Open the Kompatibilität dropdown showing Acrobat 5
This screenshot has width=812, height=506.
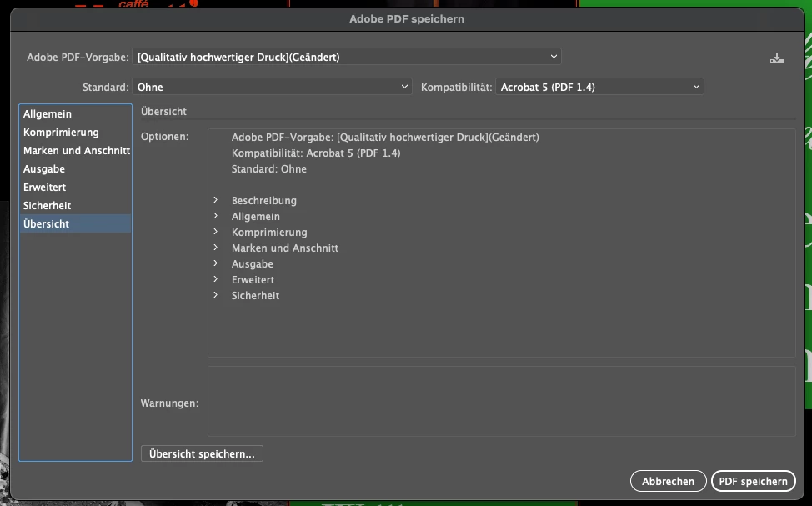[x=599, y=87]
